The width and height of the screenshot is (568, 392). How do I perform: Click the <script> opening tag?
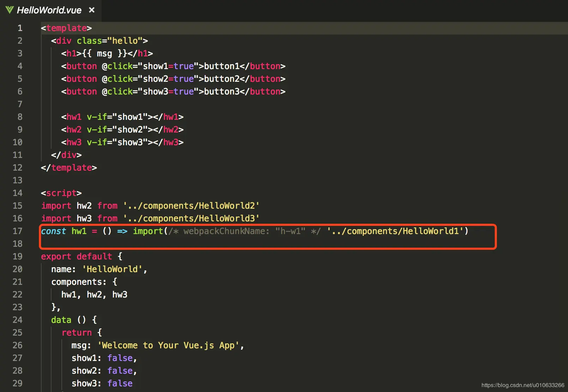pyautogui.click(x=61, y=193)
